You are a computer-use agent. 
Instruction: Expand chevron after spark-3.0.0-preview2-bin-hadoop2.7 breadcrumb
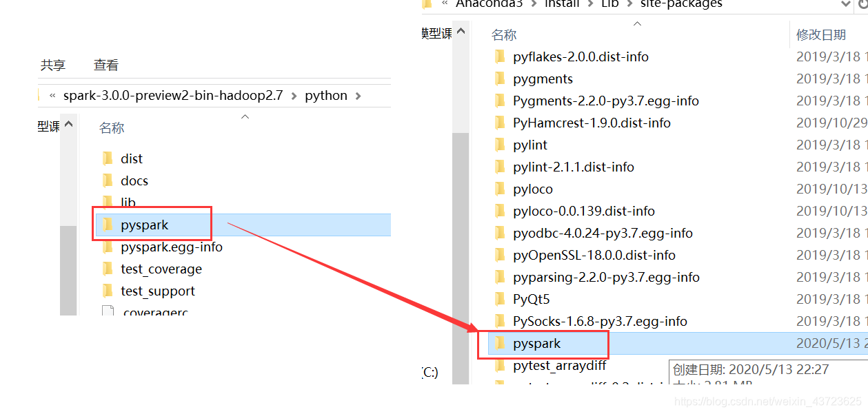coord(294,96)
